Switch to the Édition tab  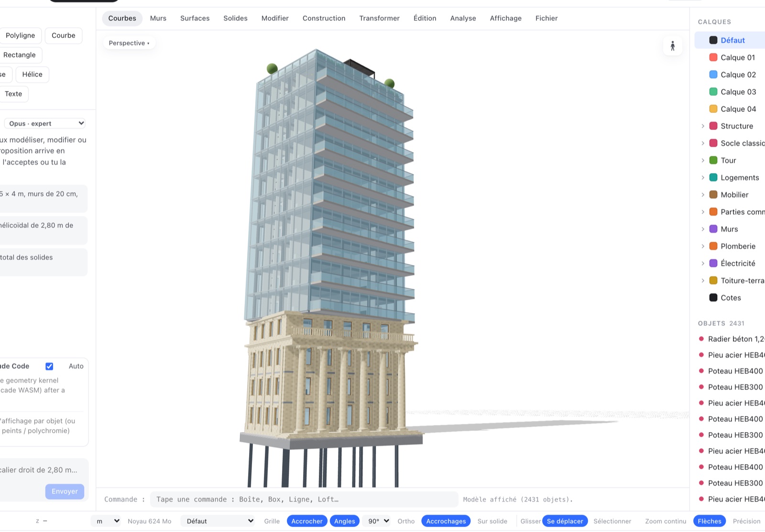[425, 18]
